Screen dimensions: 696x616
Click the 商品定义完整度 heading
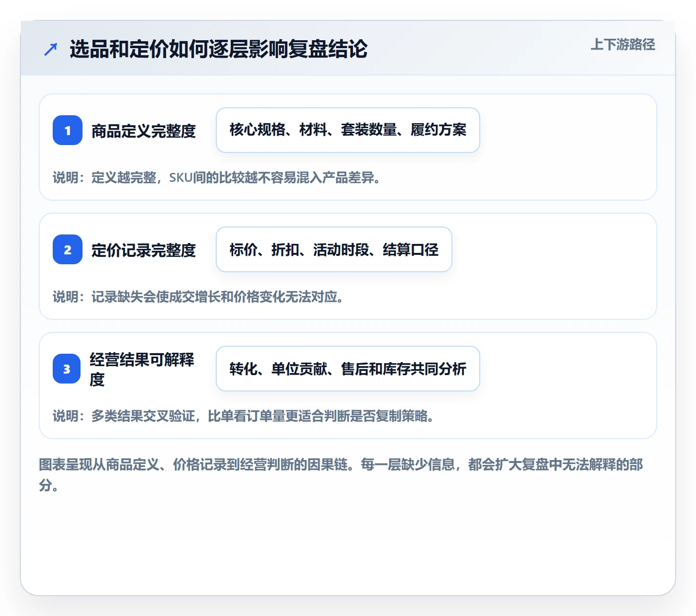(x=144, y=131)
